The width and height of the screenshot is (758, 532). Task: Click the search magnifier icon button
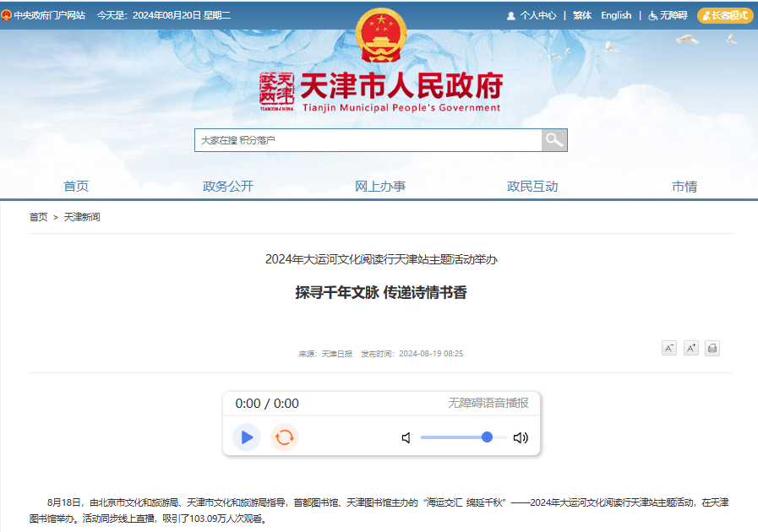(554, 140)
